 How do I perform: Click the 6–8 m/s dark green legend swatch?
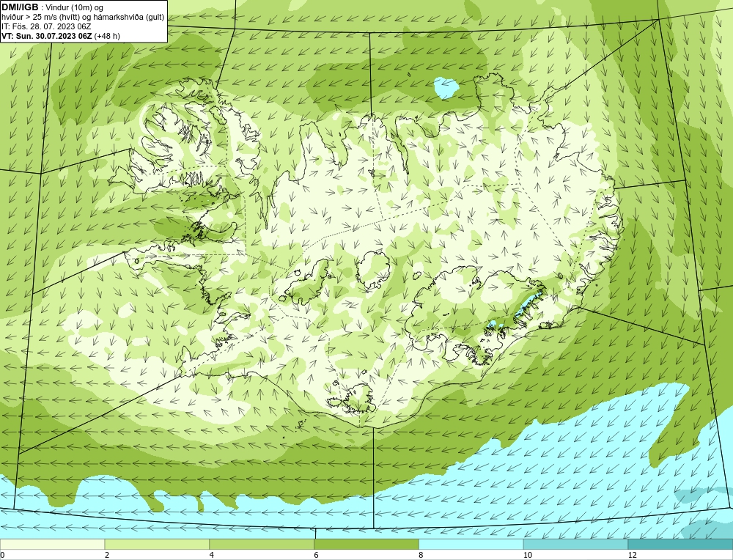pos(366,545)
